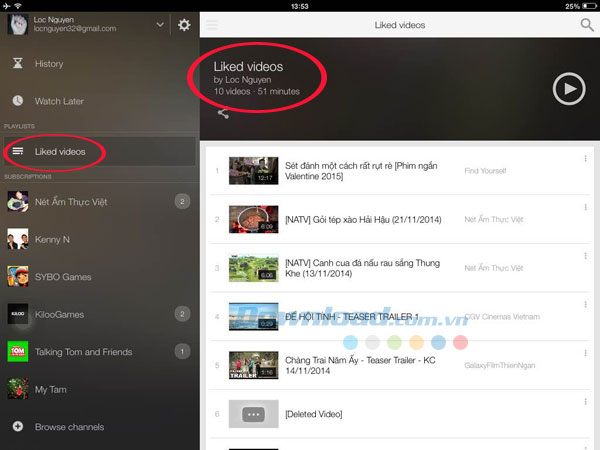Click the thumbnail of Gỏi tép xào Hải Hậu
This screenshot has height=450, width=600.
pos(253,219)
